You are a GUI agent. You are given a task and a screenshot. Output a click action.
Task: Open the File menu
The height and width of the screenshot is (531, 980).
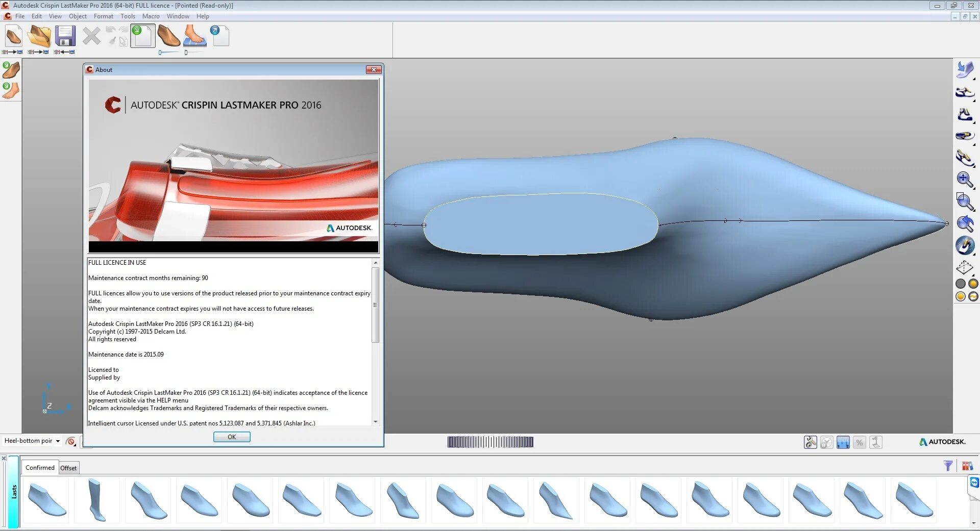coord(20,16)
